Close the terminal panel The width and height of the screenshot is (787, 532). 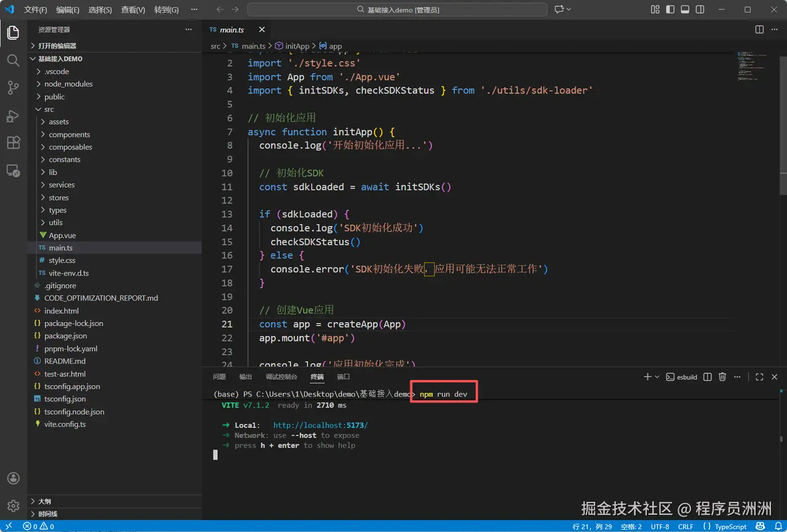(775, 377)
